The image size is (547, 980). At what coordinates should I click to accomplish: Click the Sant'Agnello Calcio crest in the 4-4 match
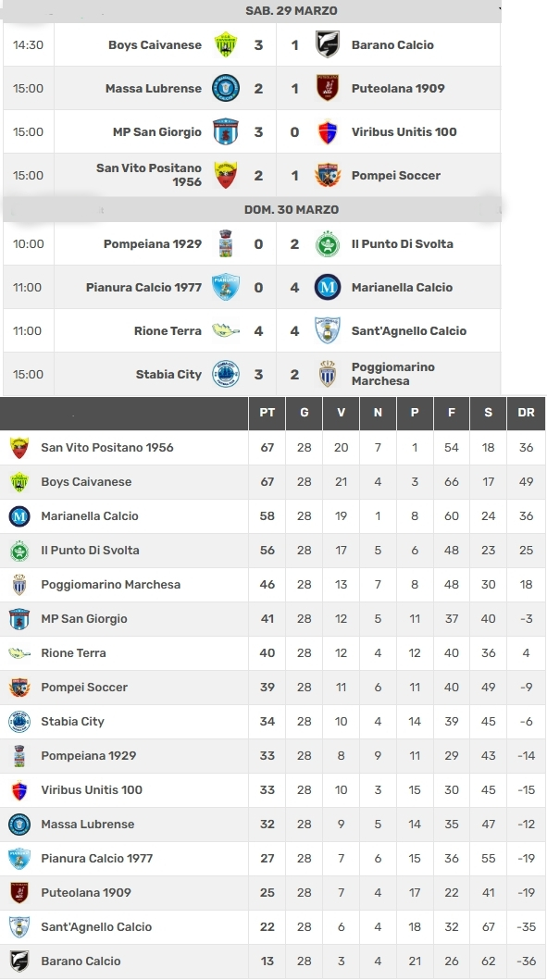click(x=327, y=330)
